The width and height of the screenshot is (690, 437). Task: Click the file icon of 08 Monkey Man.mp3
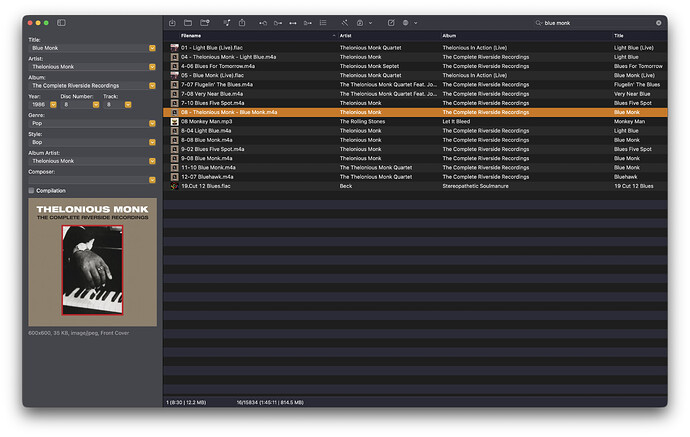(x=174, y=121)
